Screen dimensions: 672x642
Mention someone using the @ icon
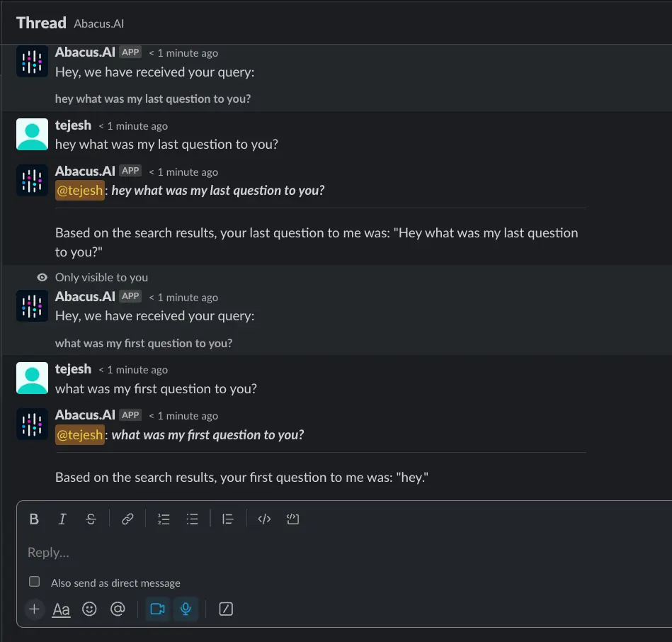(118, 609)
